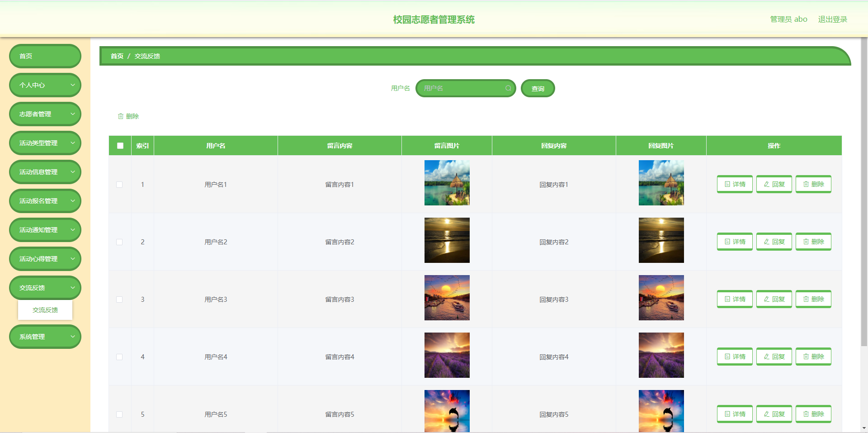Click the trash icon on 删除 bulk action
The image size is (868, 433).
tap(120, 116)
